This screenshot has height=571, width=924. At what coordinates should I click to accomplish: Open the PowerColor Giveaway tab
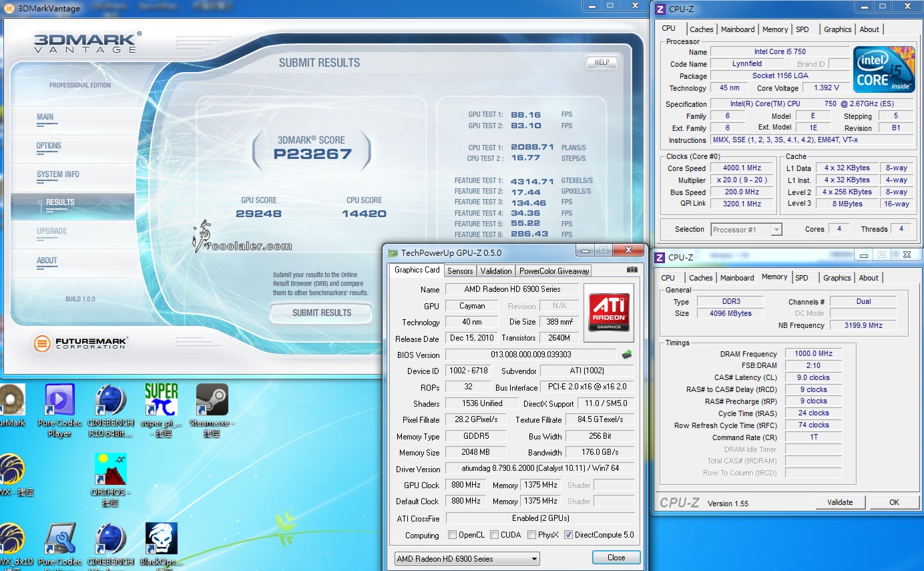(554, 270)
